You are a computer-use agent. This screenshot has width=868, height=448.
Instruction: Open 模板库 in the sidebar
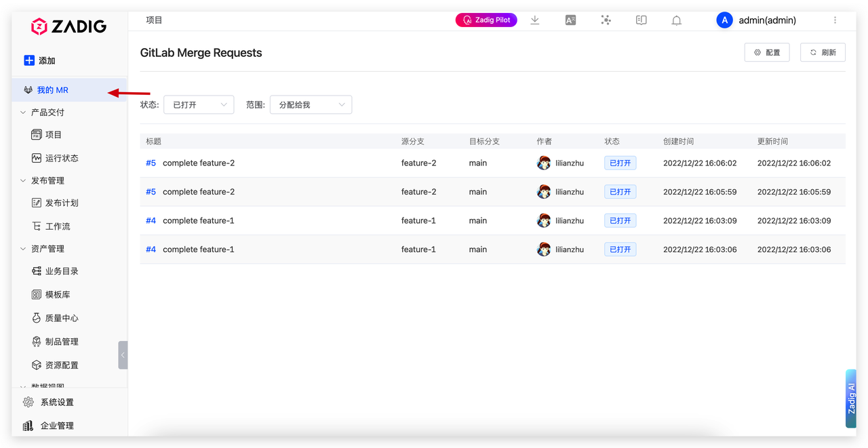(x=54, y=294)
